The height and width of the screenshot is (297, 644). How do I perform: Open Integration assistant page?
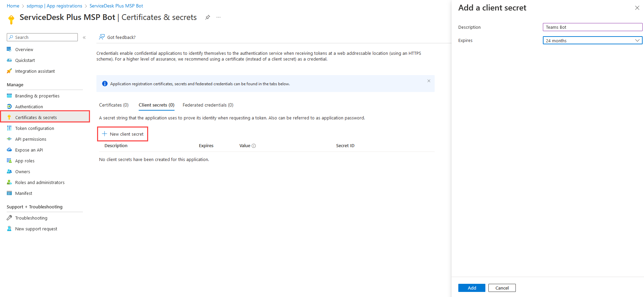[x=35, y=71]
